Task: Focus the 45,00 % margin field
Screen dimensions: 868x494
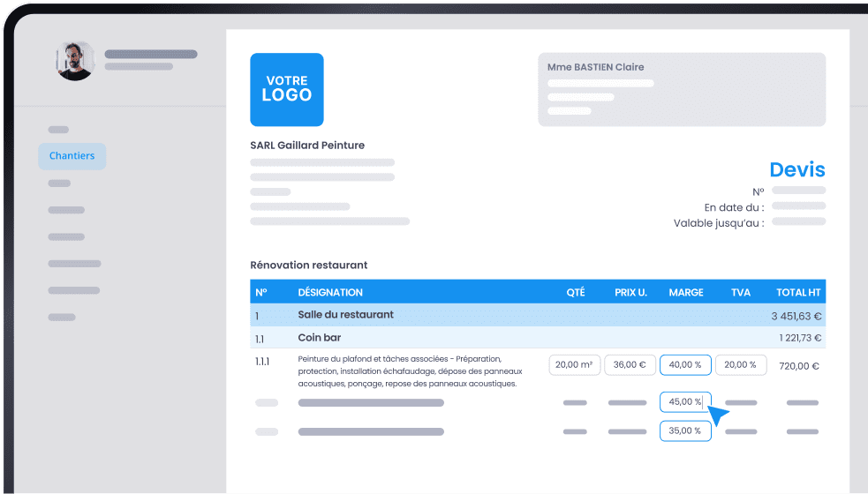Action: pyautogui.click(x=683, y=402)
